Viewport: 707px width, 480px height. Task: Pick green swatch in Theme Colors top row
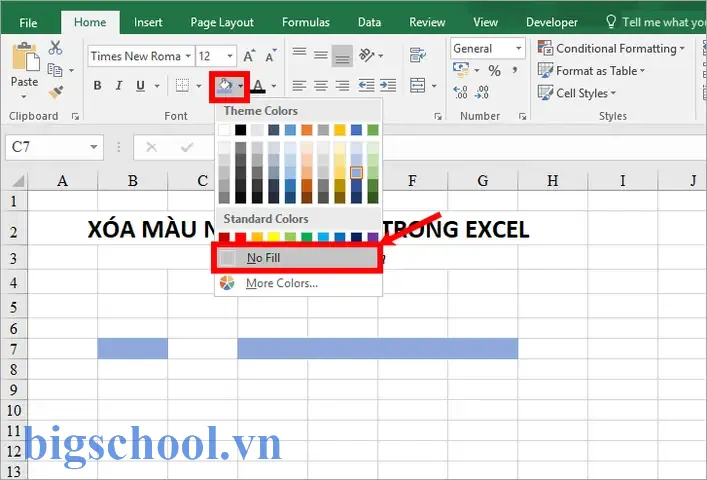372,130
